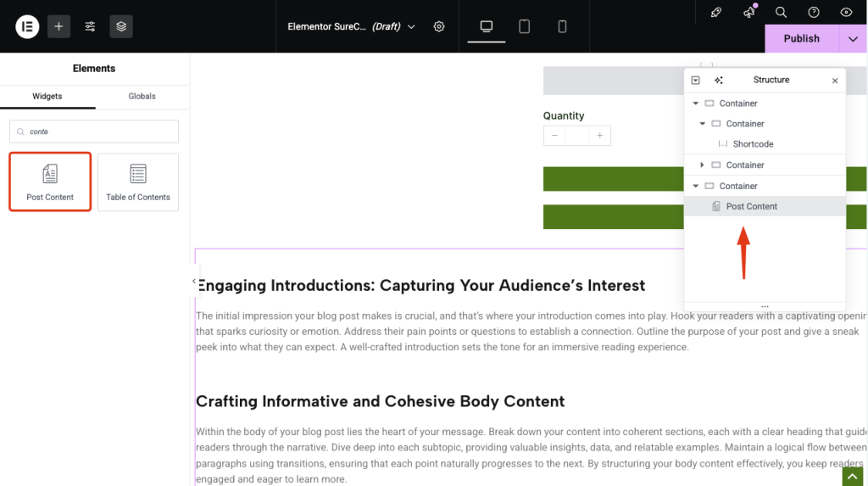Select Post Content in Structure tree
This screenshot has height=486, width=868.
751,206
